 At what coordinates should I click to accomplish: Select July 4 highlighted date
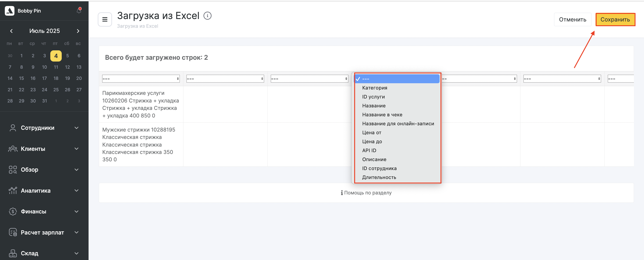(56, 56)
